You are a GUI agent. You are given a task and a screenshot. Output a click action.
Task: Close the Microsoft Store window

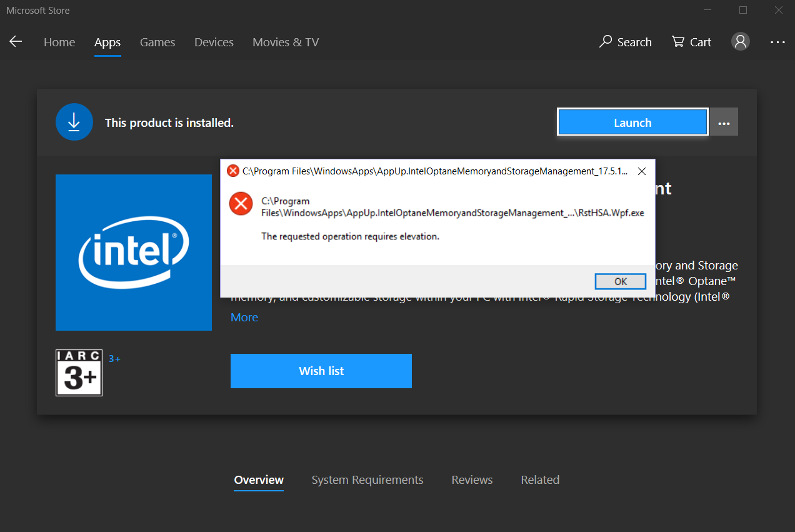[x=778, y=10]
